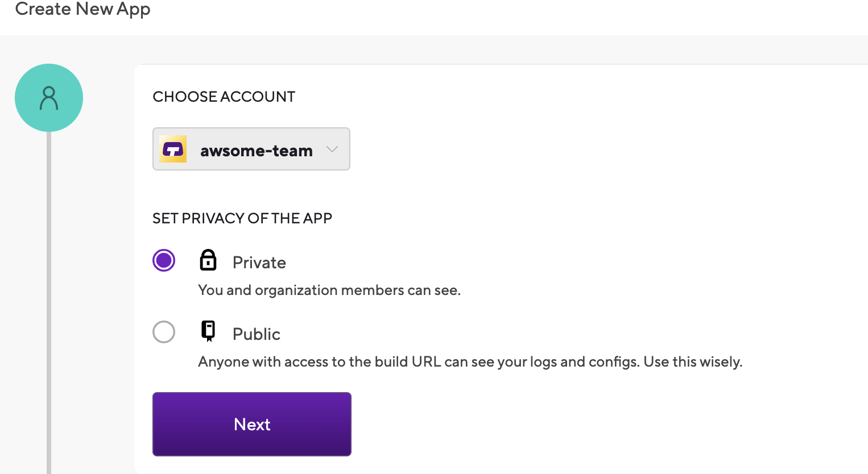Click the awsome-team logo icon

click(173, 149)
